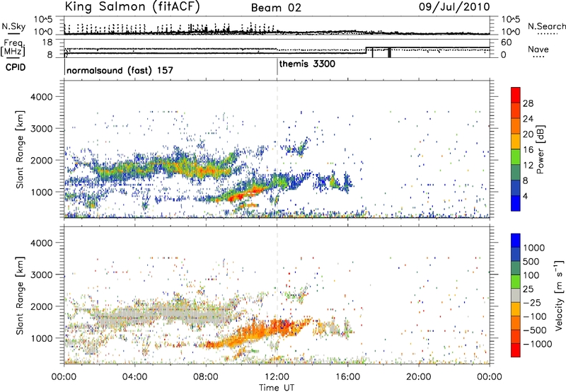Click the "60" Nave axis tick
Screen dimensions: 566x392
507,42
